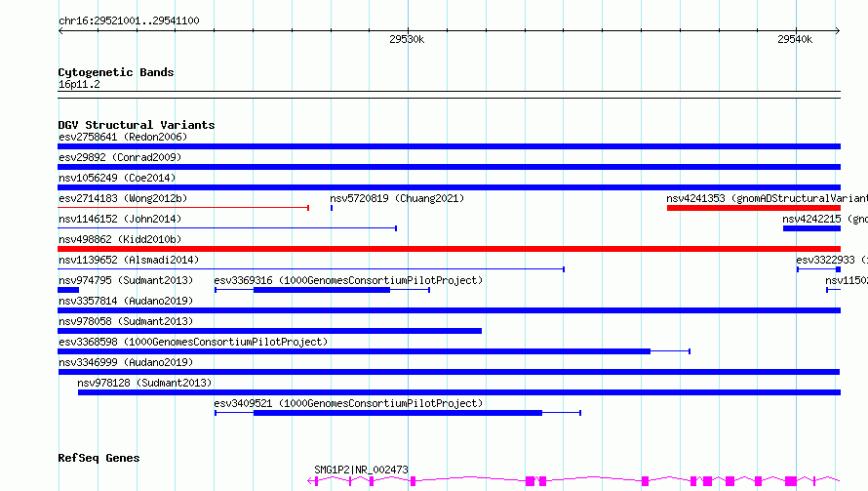Click the DGV Structural Variants track title
This screenshot has width=868, height=491.
pyautogui.click(x=137, y=125)
